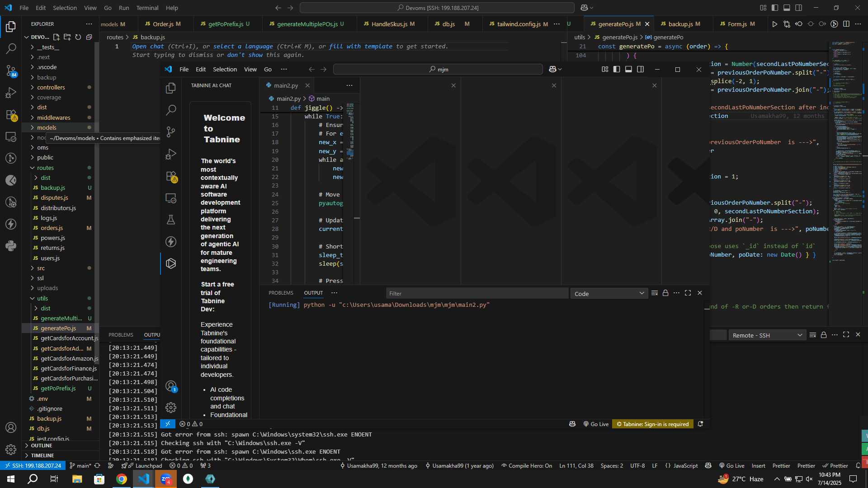Select main2.py tab in mjm window

point(286,85)
